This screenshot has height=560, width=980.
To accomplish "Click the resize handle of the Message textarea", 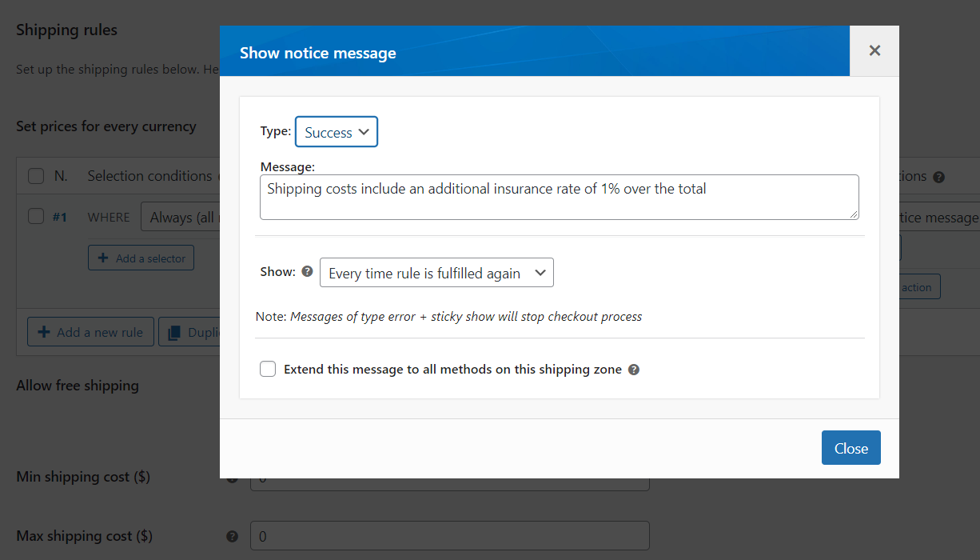I will [x=854, y=214].
